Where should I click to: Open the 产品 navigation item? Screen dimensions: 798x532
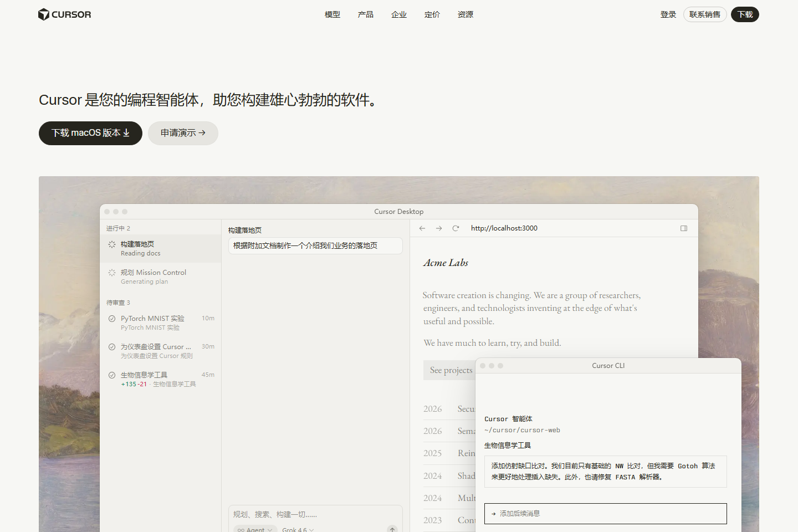366,14
